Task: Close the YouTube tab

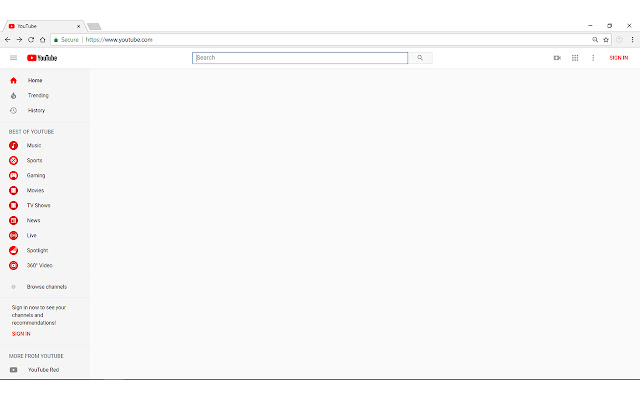Action: [78, 26]
